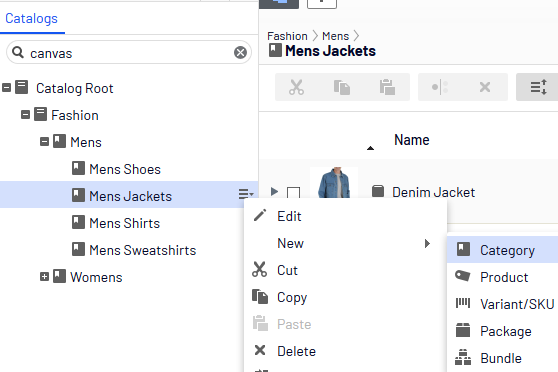Select the Mens Jackets tree item

click(x=130, y=196)
